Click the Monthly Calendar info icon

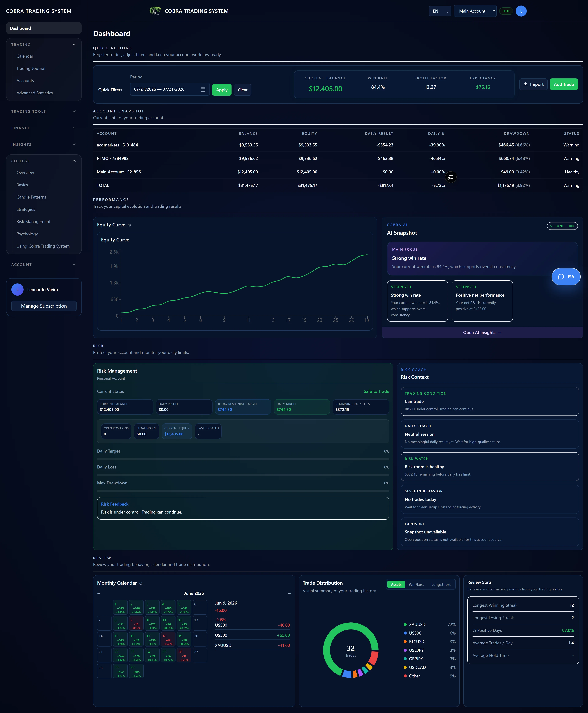[141, 583]
